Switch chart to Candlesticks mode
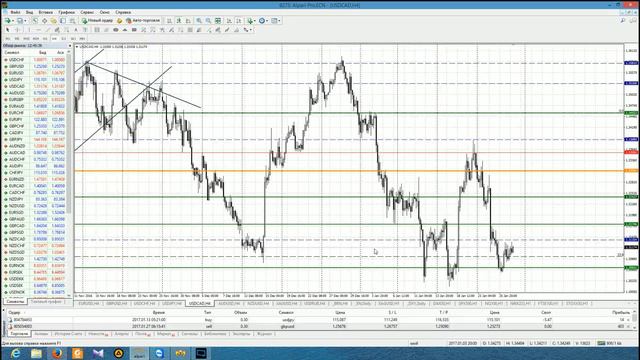640x360 pixels. pyautogui.click(x=179, y=20)
